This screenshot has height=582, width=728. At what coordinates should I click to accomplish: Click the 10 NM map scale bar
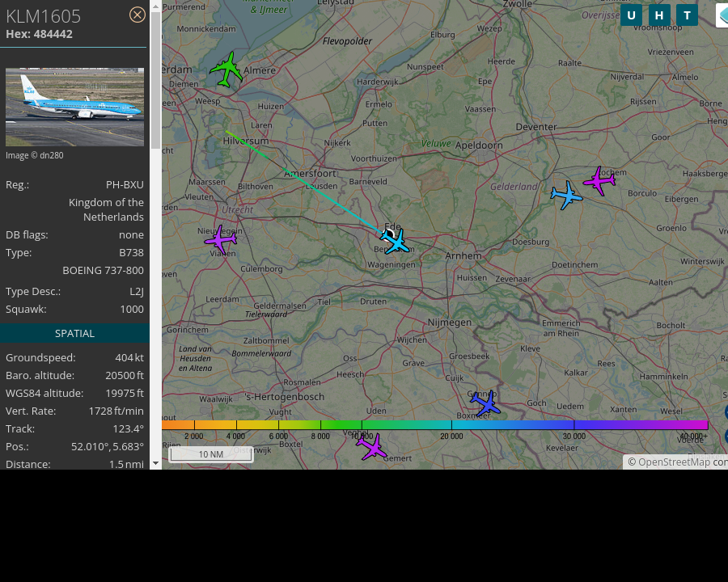[211, 454]
